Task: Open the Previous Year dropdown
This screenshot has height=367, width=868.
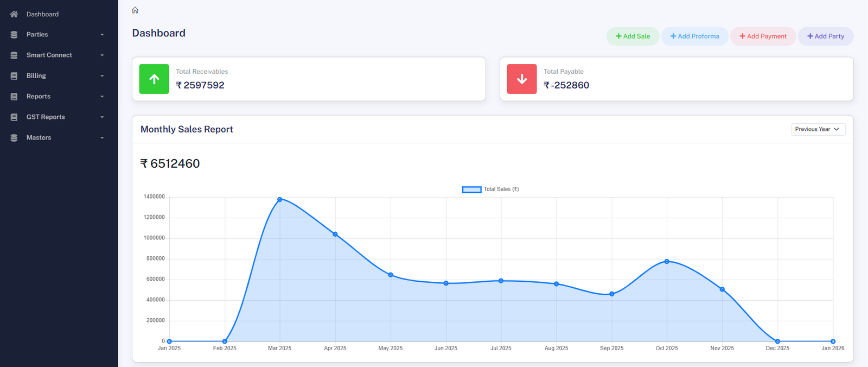Action: (x=818, y=129)
